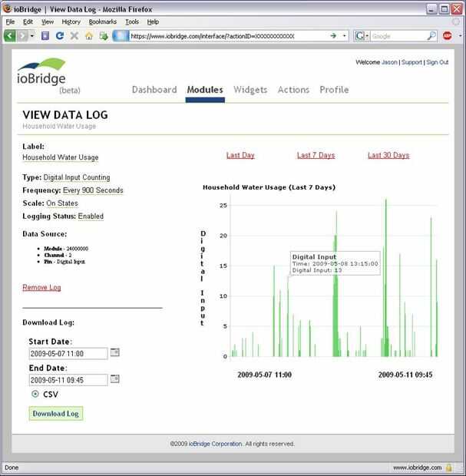Switch to the Dashboard tab
This screenshot has height=476, width=466.
pos(154,90)
